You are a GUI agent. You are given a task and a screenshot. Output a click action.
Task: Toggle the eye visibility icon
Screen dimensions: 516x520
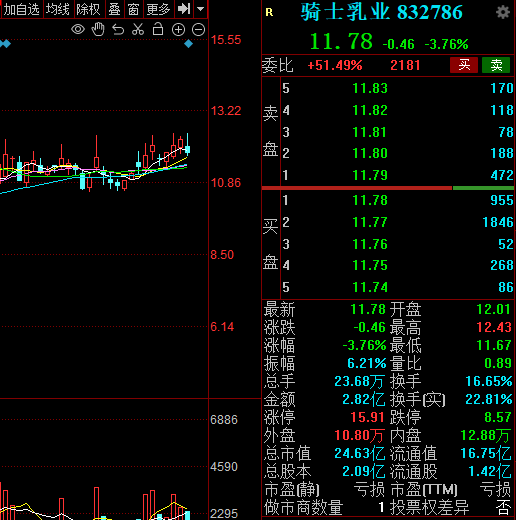click(x=78, y=29)
